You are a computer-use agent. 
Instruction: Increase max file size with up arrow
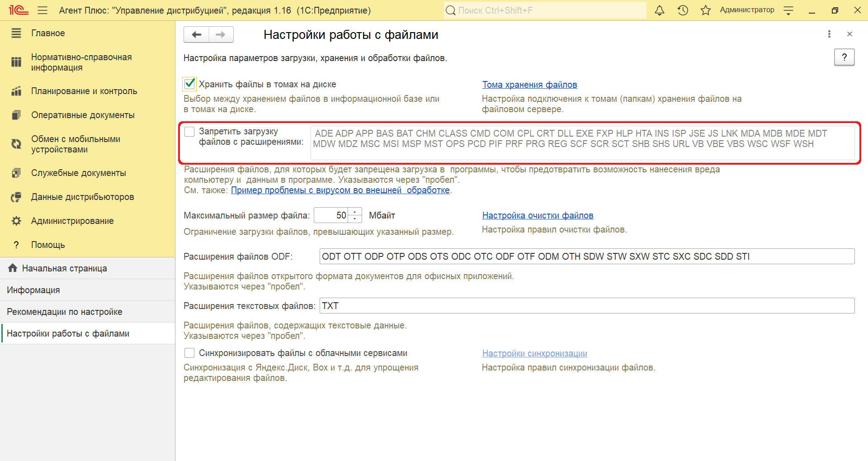(x=355, y=212)
